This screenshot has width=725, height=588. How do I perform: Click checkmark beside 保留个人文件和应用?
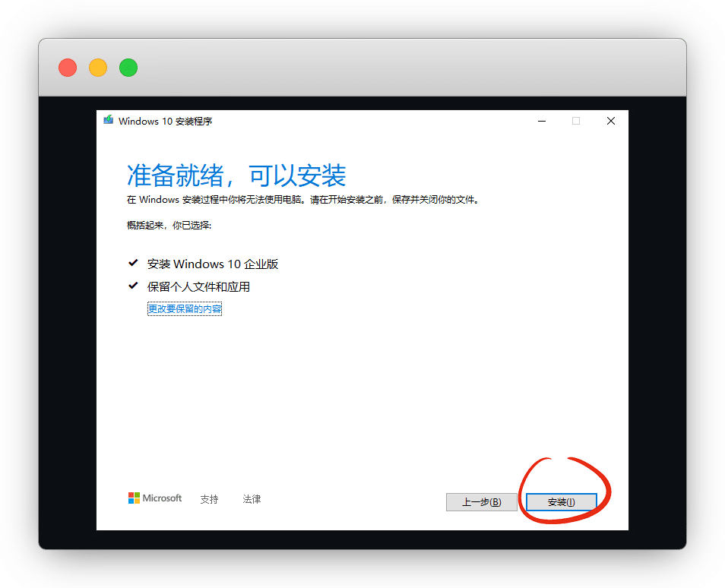(134, 286)
